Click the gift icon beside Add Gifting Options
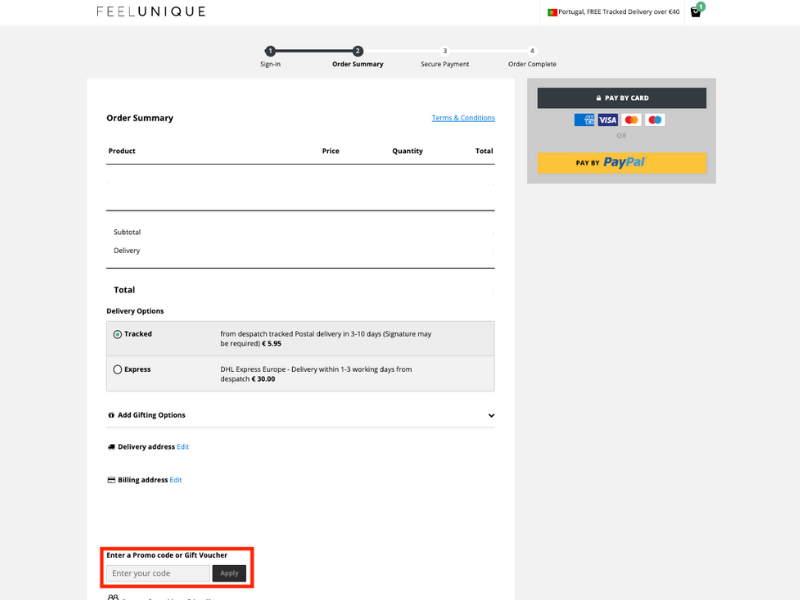This screenshot has height=600, width=800. 111,415
